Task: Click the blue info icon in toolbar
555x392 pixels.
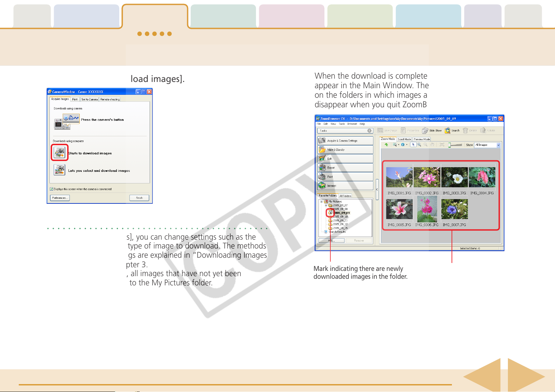Action: [x=402, y=144]
